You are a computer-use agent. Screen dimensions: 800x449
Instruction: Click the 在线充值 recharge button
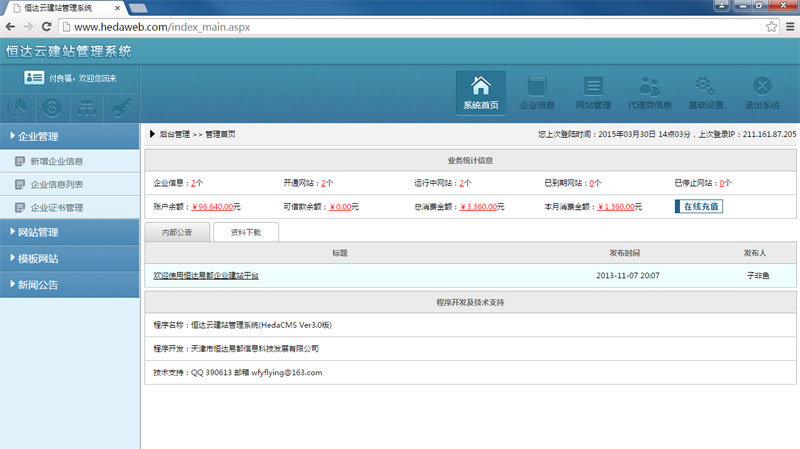[698, 207]
